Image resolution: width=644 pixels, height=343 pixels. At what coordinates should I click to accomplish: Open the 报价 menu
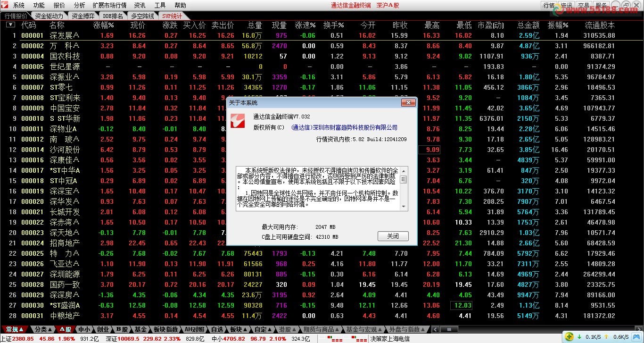click(x=59, y=5)
